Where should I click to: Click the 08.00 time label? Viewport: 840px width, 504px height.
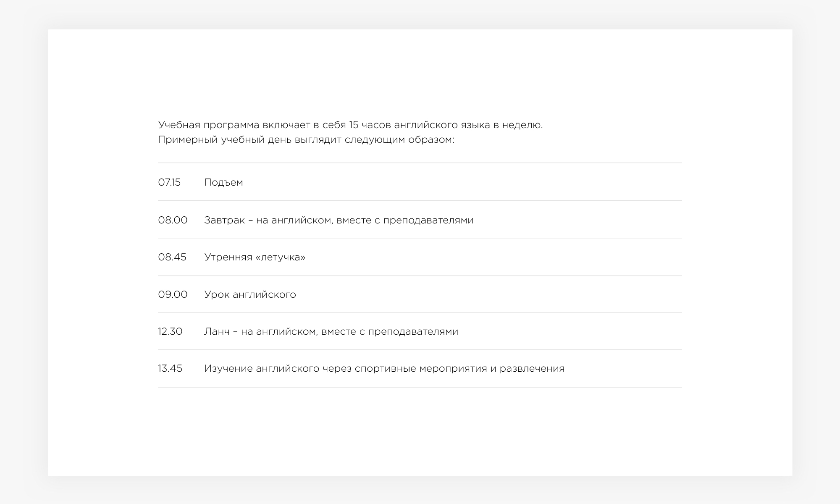click(x=173, y=220)
